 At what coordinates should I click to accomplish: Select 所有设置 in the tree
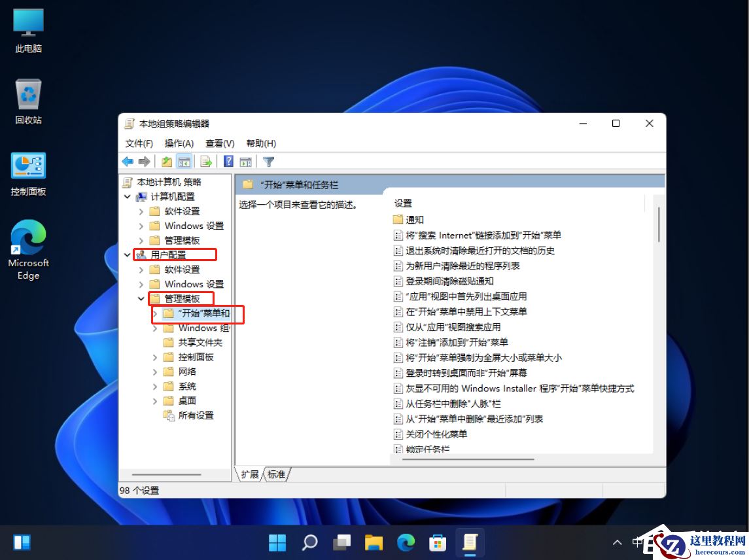tap(196, 415)
